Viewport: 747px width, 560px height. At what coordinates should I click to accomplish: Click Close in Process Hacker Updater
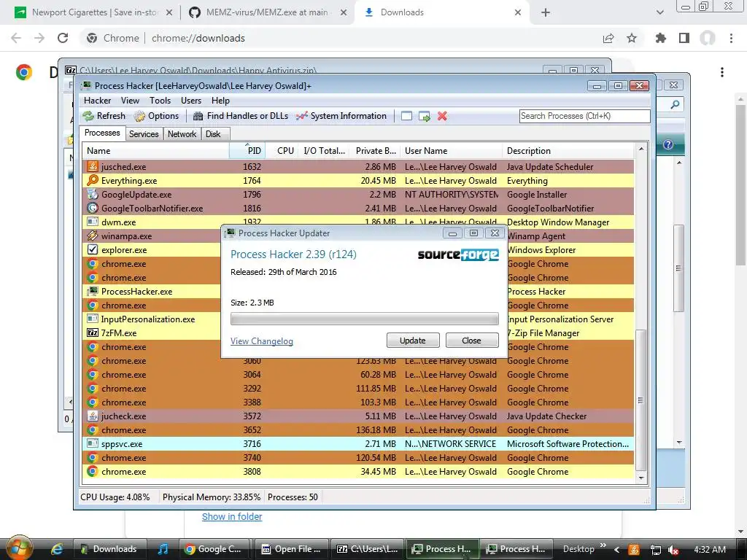(472, 341)
